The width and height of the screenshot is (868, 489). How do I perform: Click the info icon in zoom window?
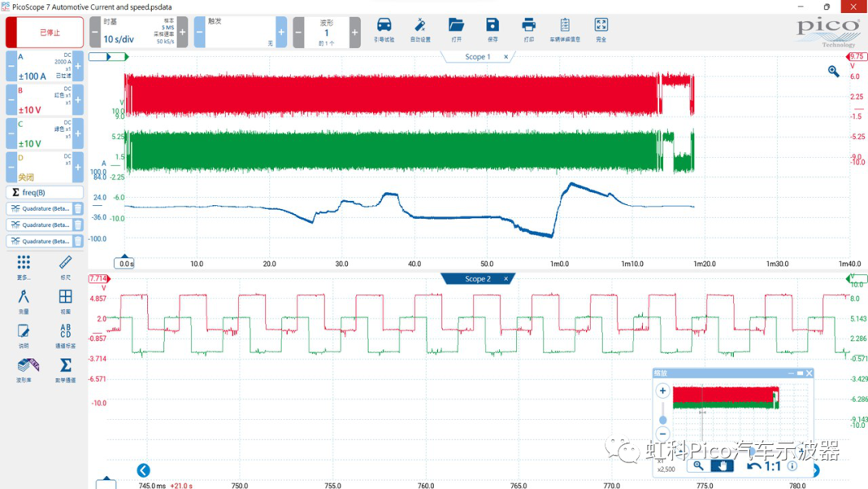pyautogui.click(x=792, y=466)
